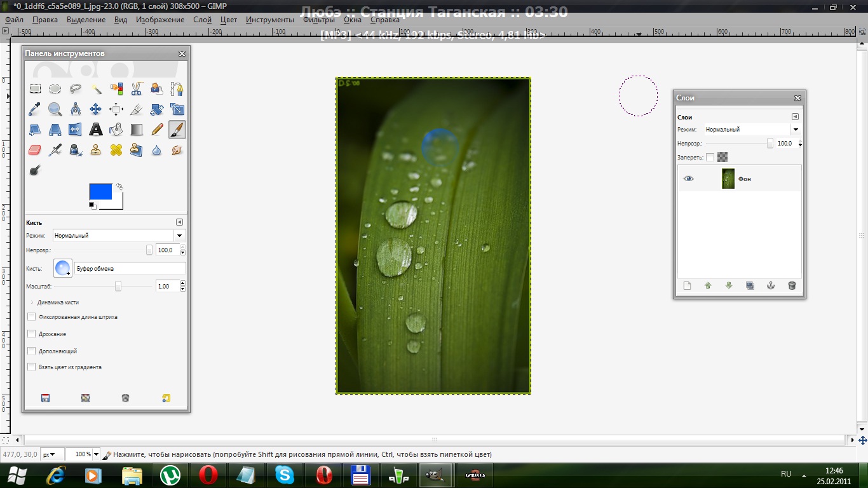
Task: Select the Scale tool
Action: [x=177, y=109]
